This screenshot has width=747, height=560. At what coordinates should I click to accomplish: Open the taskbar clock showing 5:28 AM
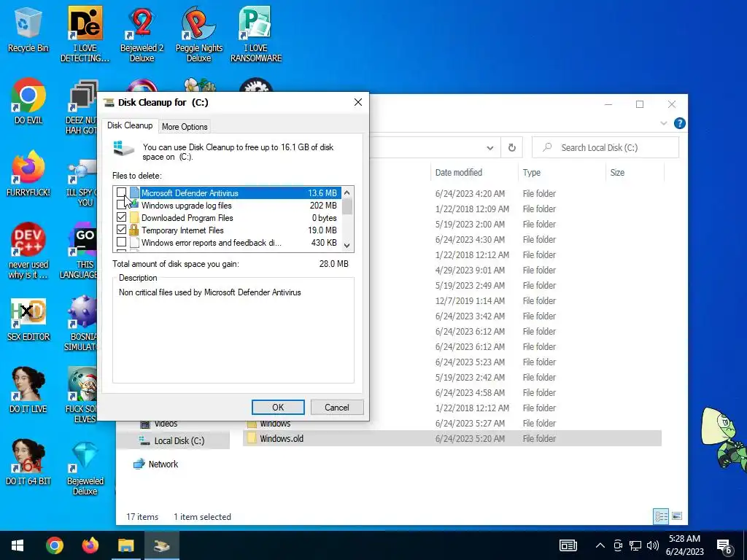[x=684, y=545]
